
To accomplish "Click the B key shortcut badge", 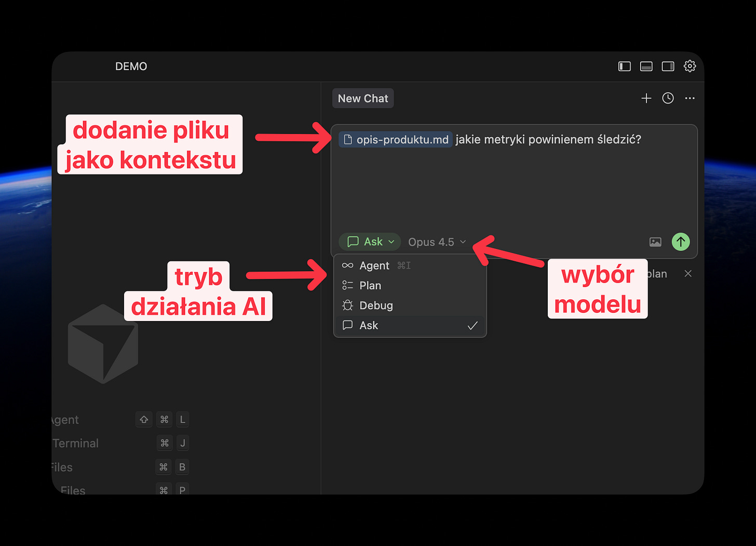I will [182, 467].
